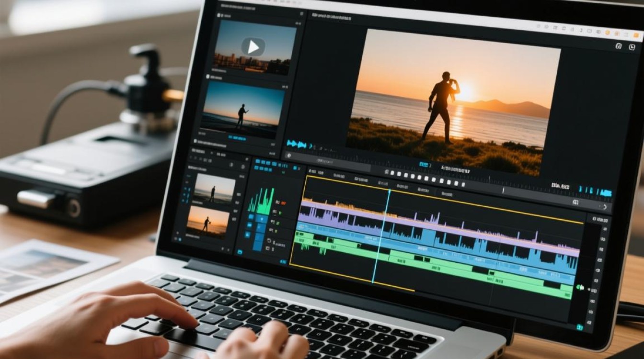Click the sunset preview monitor image
This screenshot has height=359, width=644.
[454, 101]
